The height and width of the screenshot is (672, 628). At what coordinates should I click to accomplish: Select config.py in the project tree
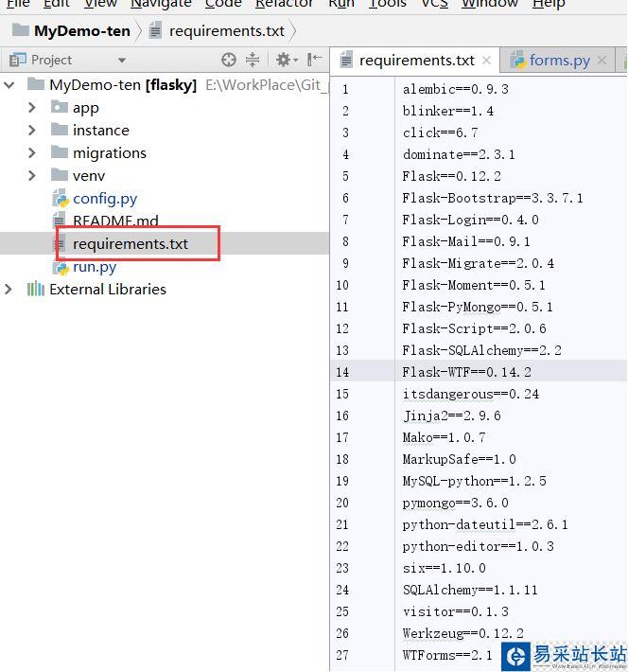tap(105, 199)
